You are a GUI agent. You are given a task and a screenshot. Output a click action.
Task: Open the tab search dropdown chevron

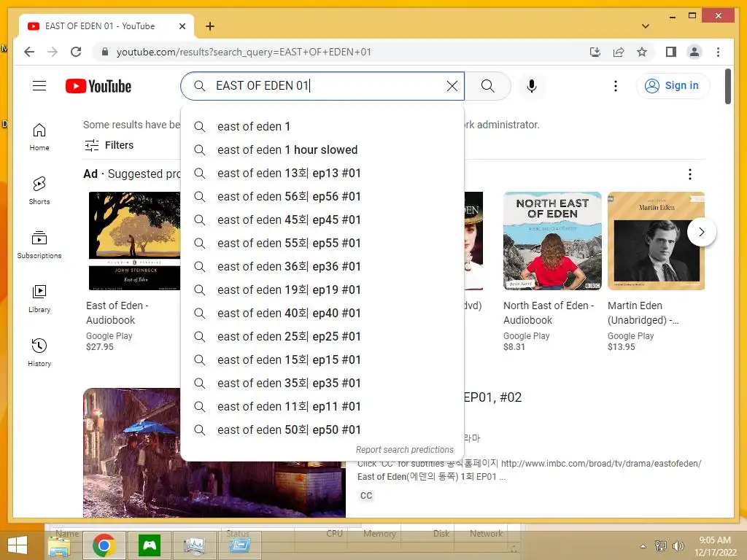(645, 26)
